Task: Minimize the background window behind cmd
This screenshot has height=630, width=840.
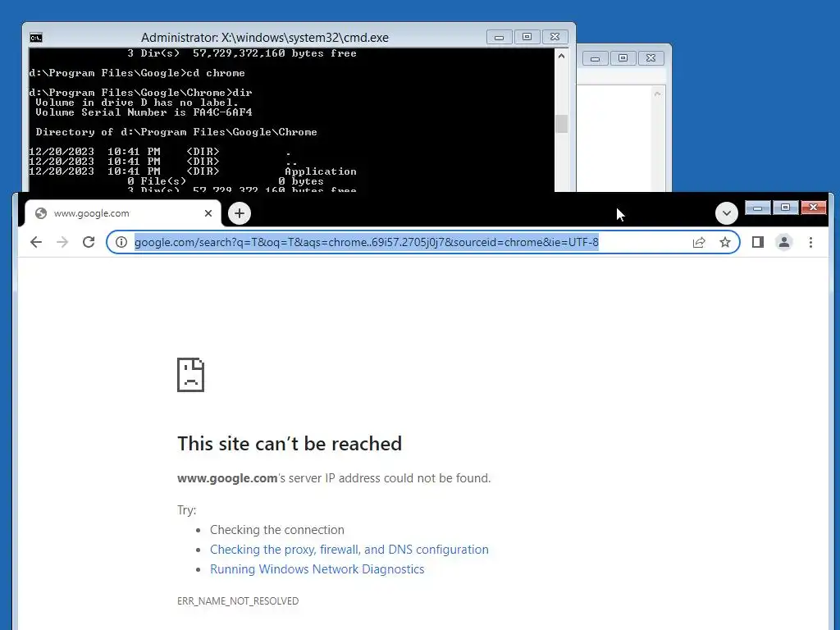Action: coord(596,58)
